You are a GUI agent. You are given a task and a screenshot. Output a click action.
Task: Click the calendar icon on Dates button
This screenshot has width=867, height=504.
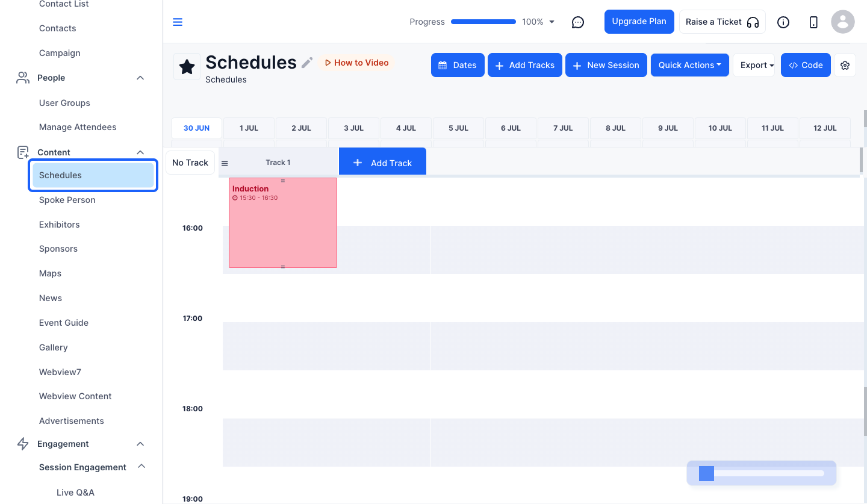point(443,65)
